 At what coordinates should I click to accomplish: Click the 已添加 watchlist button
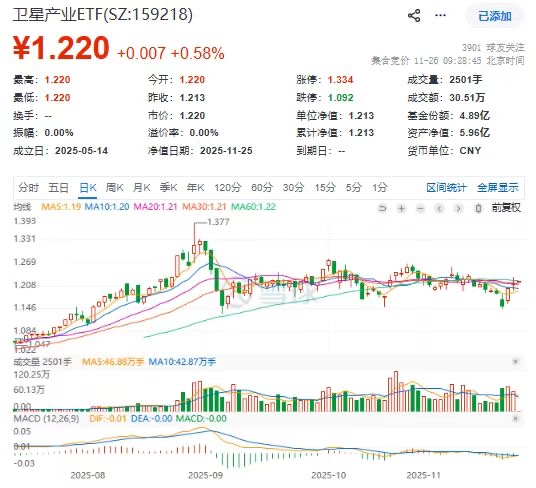coord(494,16)
